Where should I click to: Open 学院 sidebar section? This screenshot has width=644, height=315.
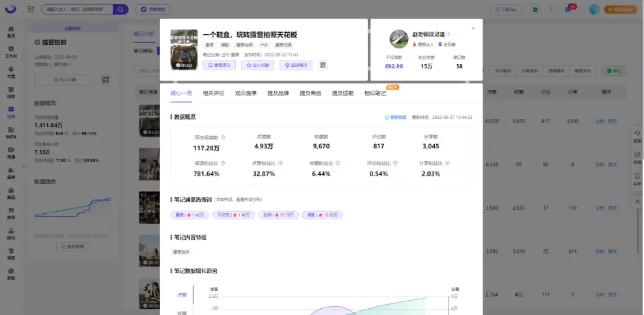tap(11, 254)
